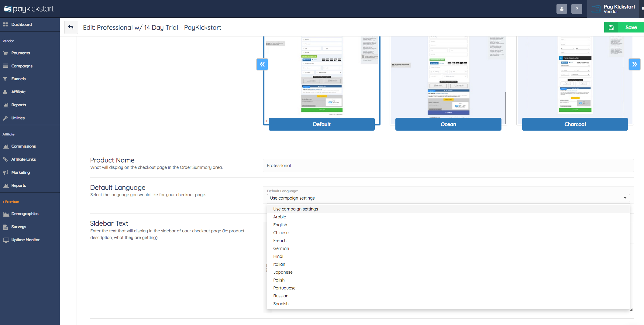The width and height of the screenshot is (644, 325).
Task: Click the Surveys document icon
Action: (5, 227)
